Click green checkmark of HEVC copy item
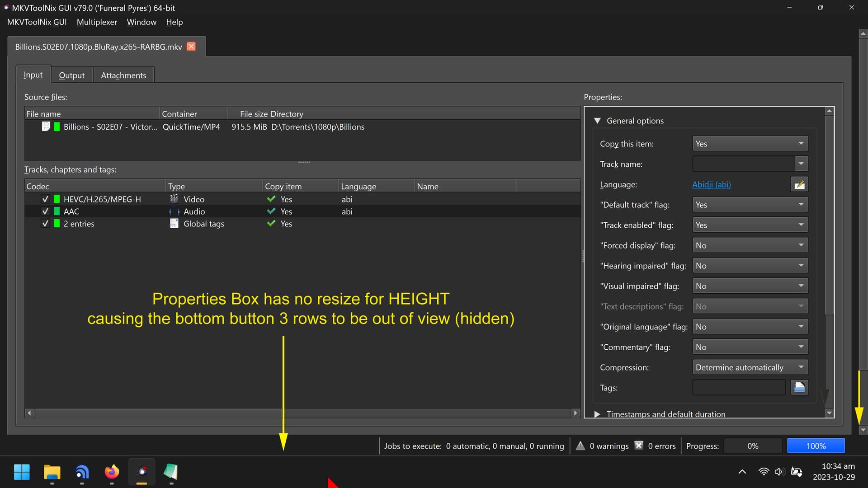The image size is (868, 488). click(271, 199)
